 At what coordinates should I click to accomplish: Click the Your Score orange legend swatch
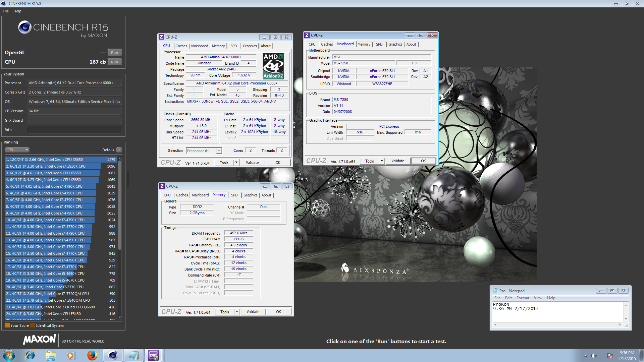(7, 325)
